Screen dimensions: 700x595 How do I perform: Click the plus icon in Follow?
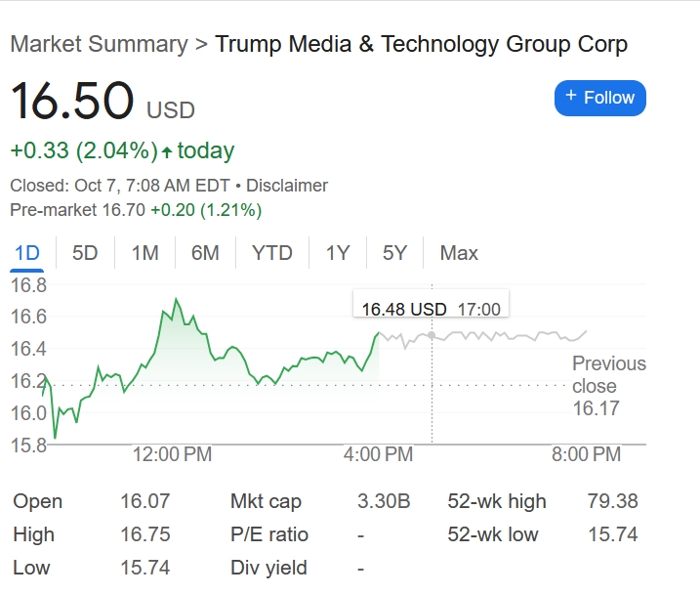[x=571, y=97]
